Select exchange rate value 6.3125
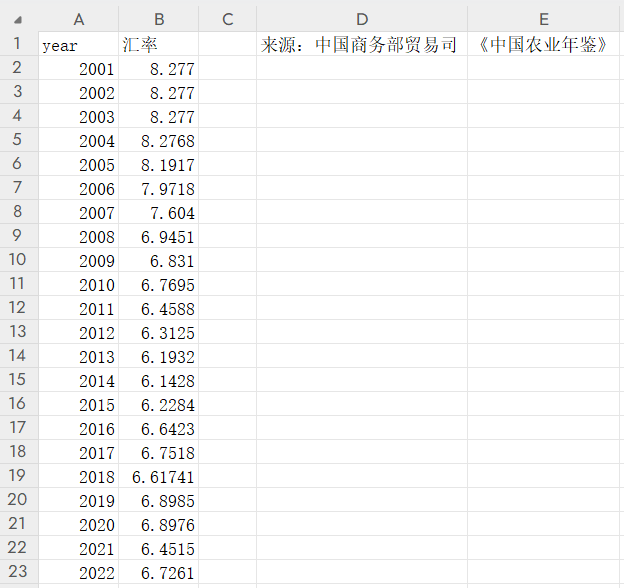This screenshot has height=588, width=624. pyautogui.click(x=158, y=332)
